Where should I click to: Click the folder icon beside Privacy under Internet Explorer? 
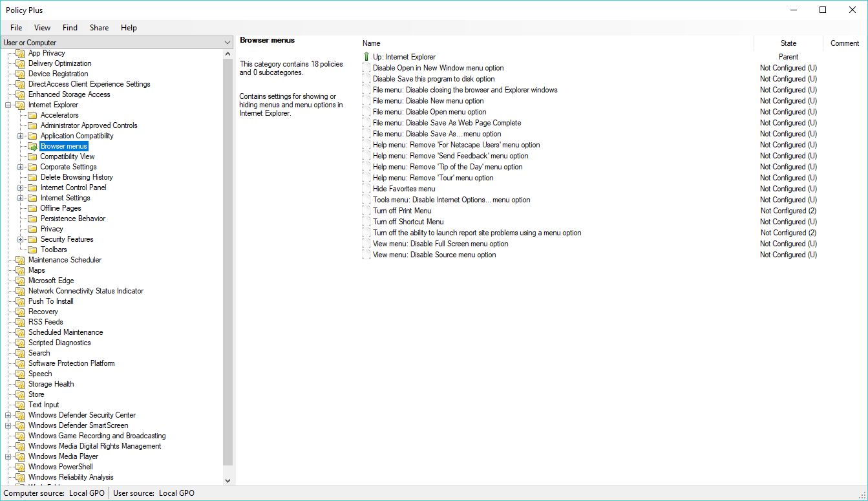[32, 229]
